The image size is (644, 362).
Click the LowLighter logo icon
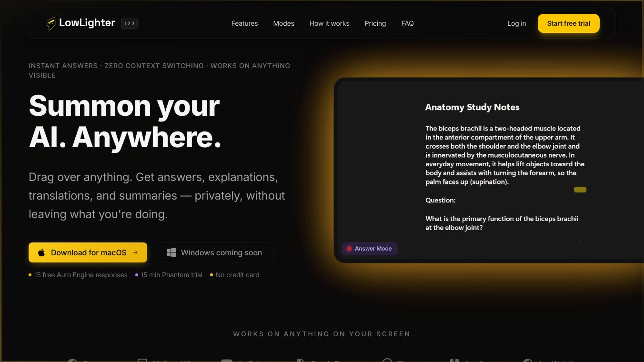tap(51, 23)
